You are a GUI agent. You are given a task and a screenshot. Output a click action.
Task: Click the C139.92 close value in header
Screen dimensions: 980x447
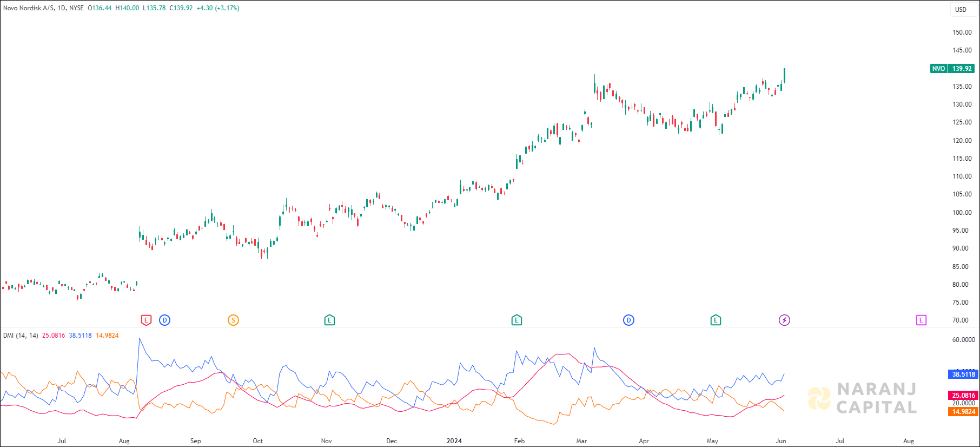pos(181,8)
